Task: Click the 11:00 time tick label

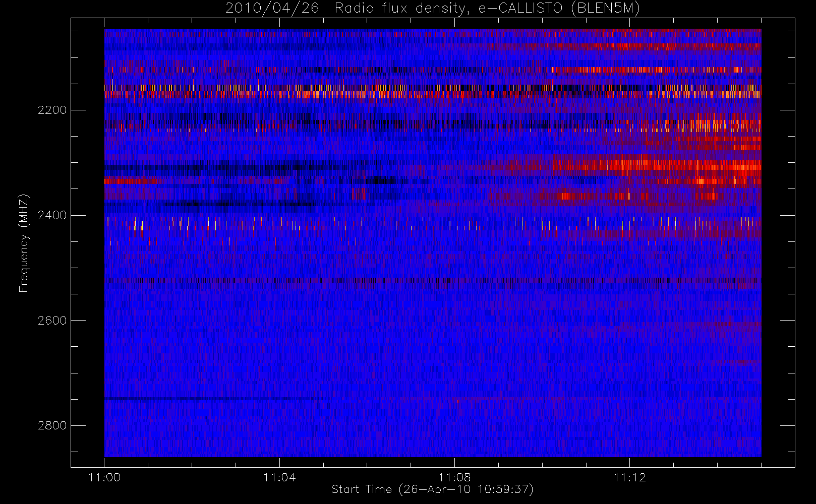Action: coord(104,477)
